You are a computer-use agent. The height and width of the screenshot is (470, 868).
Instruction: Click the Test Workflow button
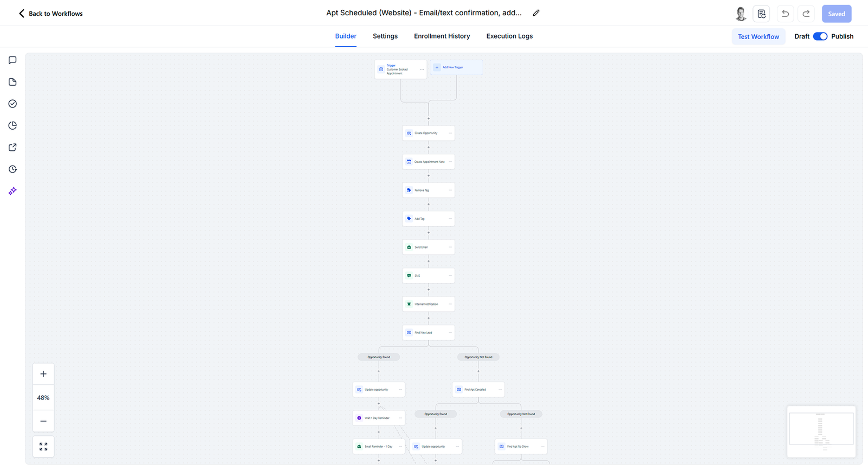pos(758,36)
